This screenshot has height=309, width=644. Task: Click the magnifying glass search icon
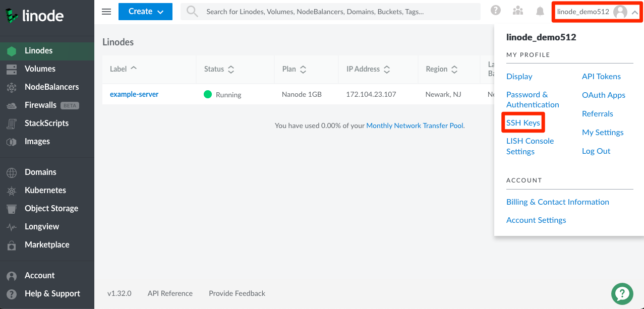coord(192,11)
